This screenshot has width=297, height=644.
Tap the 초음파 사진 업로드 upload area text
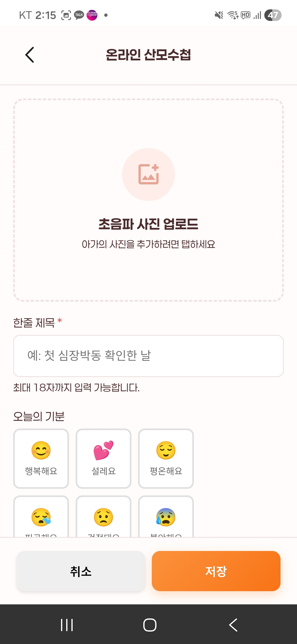tap(148, 224)
